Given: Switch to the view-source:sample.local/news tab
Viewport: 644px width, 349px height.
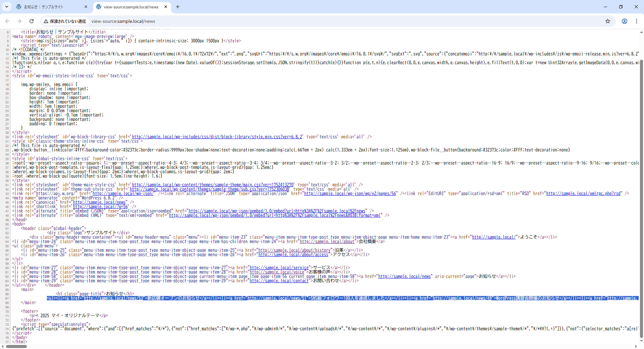Looking at the screenshot, I should pos(131,7).
